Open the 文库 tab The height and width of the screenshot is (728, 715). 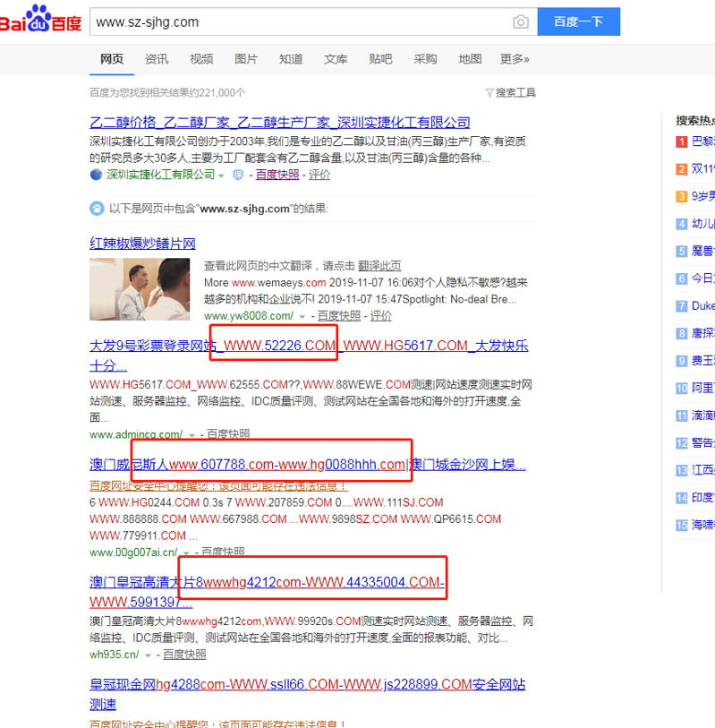click(336, 59)
